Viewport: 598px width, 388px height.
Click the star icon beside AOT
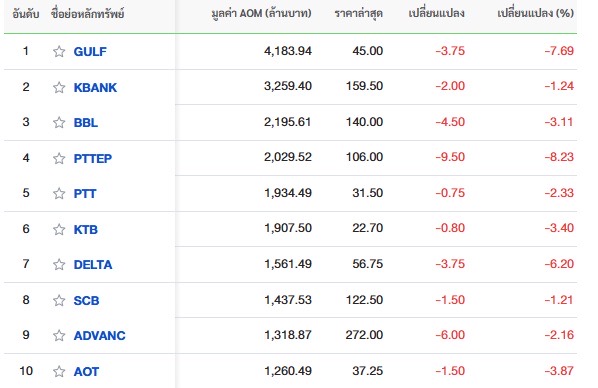pyautogui.click(x=59, y=371)
